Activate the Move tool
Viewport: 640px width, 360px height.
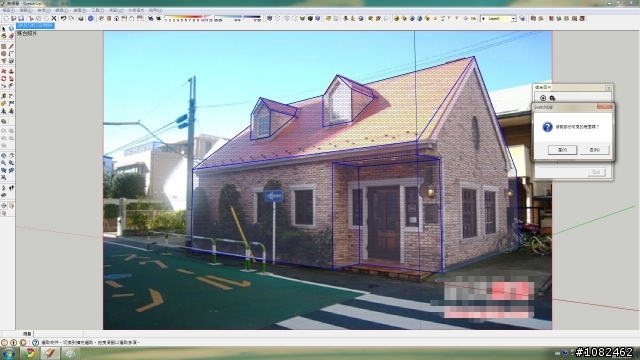(4, 71)
